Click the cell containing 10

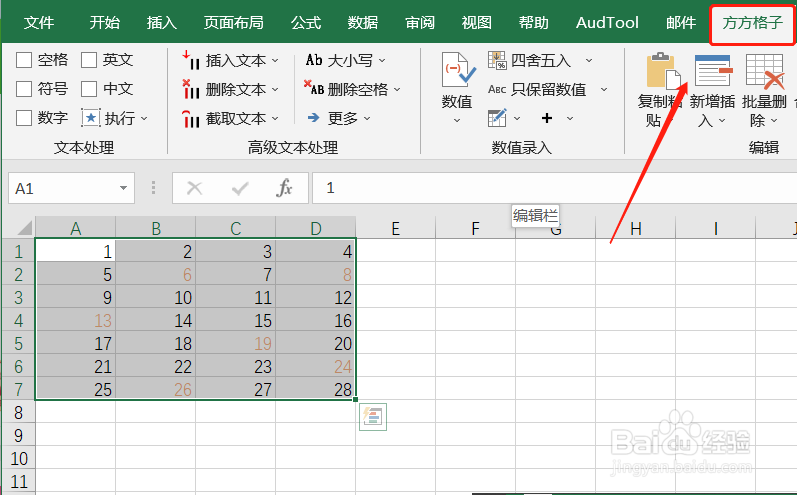(x=156, y=297)
